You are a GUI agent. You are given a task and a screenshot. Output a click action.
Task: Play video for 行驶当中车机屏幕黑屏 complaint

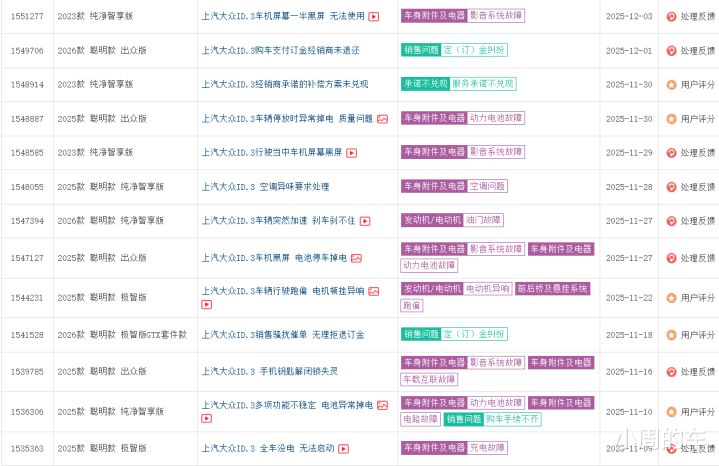[351, 153]
